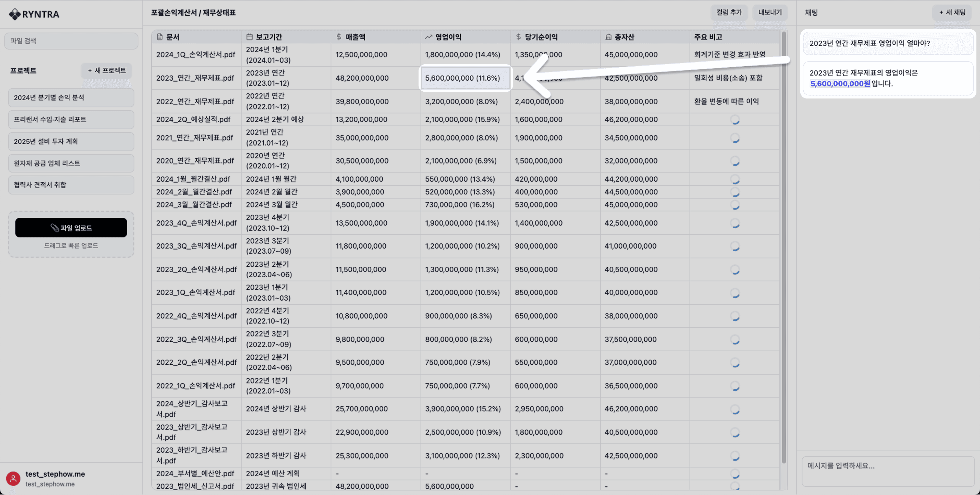Click trend arrow icon in 영업이익 header
The image size is (980, 495).
coord(428,37)
